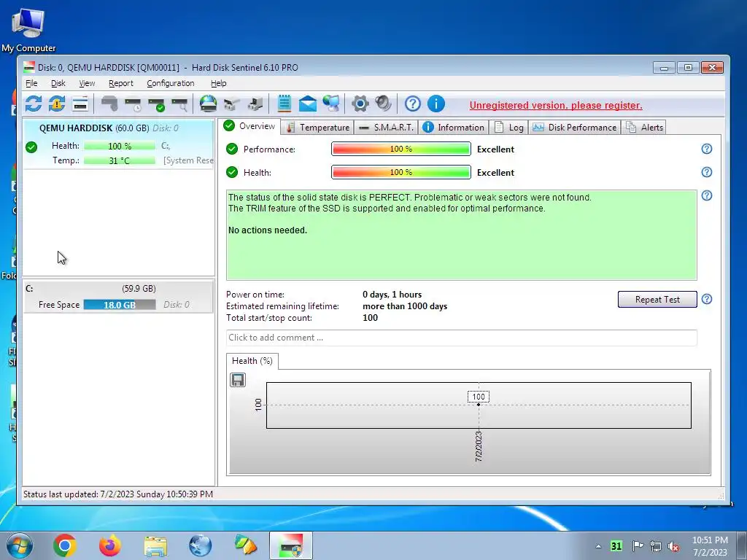Open the Disk menu
Image resolution: width=747 pixels, height=560 pixels.
[x=58, y=83]
